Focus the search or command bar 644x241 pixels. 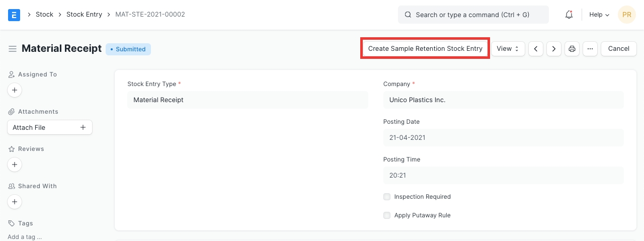coord(473,15)
